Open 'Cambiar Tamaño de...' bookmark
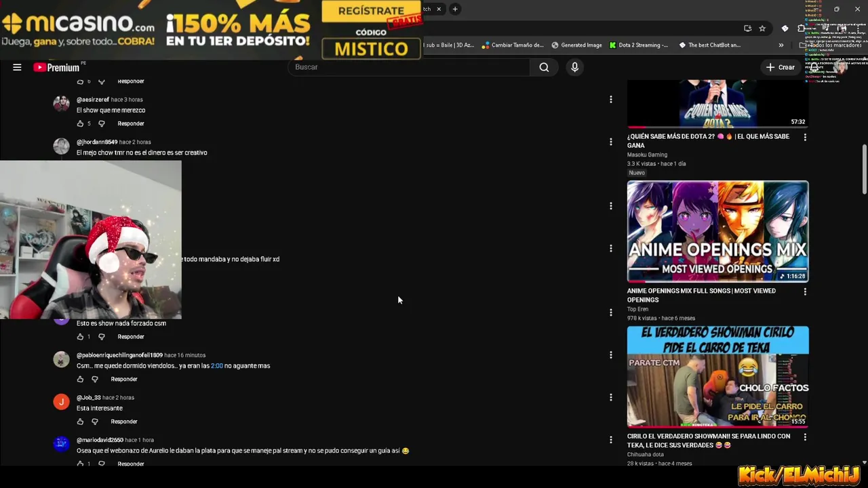 click(x=513, y=45)
